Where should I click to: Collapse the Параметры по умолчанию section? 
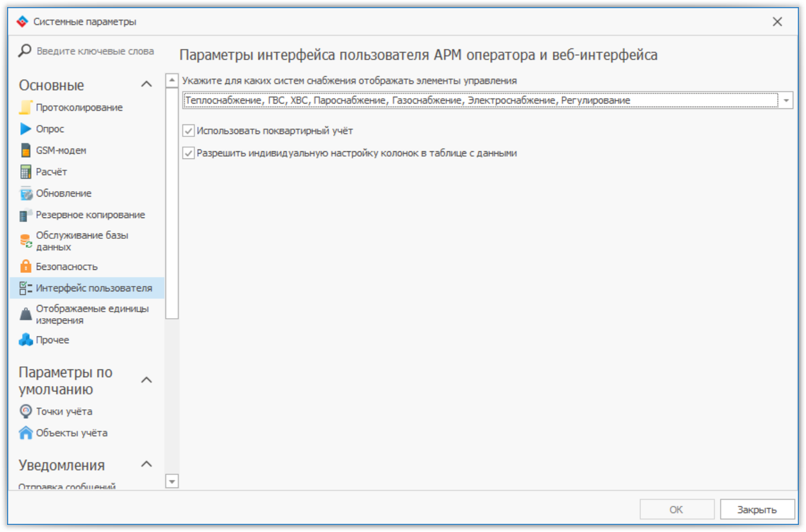146,380
